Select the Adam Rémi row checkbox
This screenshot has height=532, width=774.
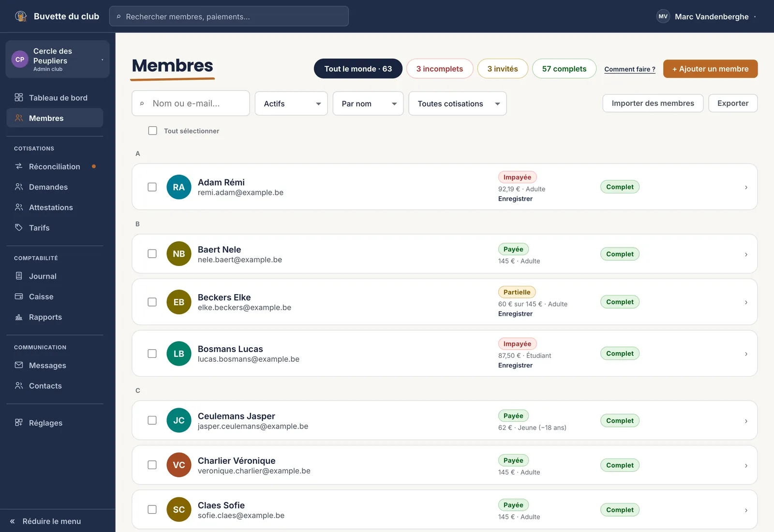pyautogui.click(x=152, y=187)
